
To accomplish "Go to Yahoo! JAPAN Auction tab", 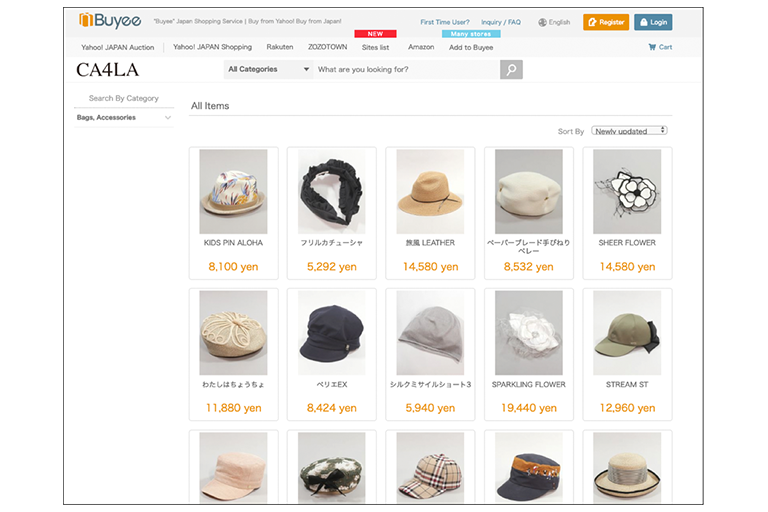I will tap(118, 47).
